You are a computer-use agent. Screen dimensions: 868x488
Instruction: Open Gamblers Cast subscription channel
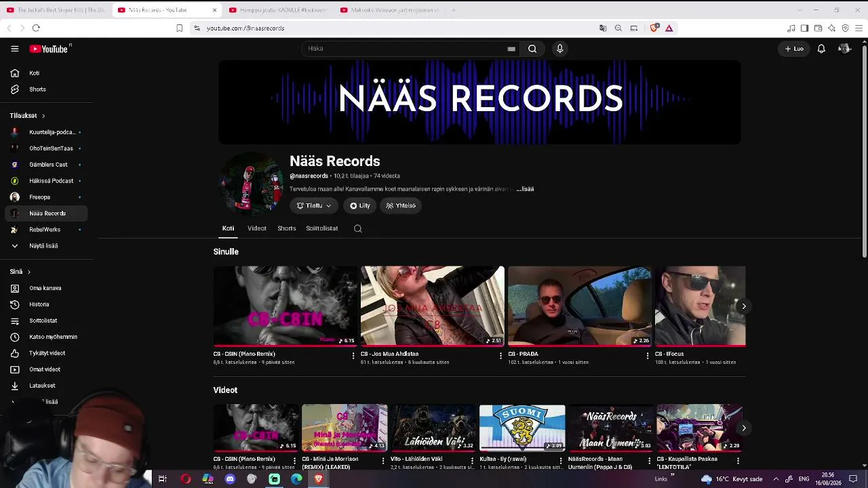(46, 165)
